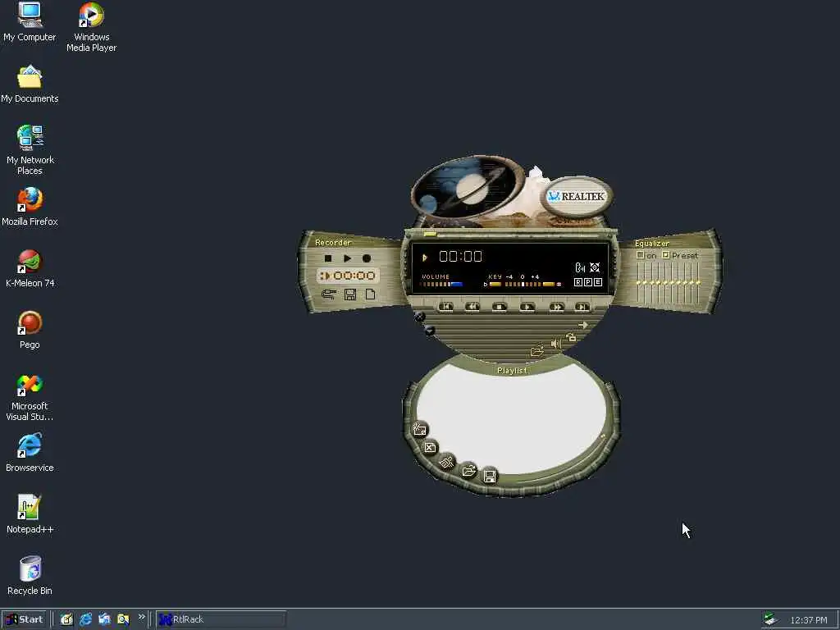Mute audio with the speaker icon
The image size is (840, 630).
click(556, 344)
